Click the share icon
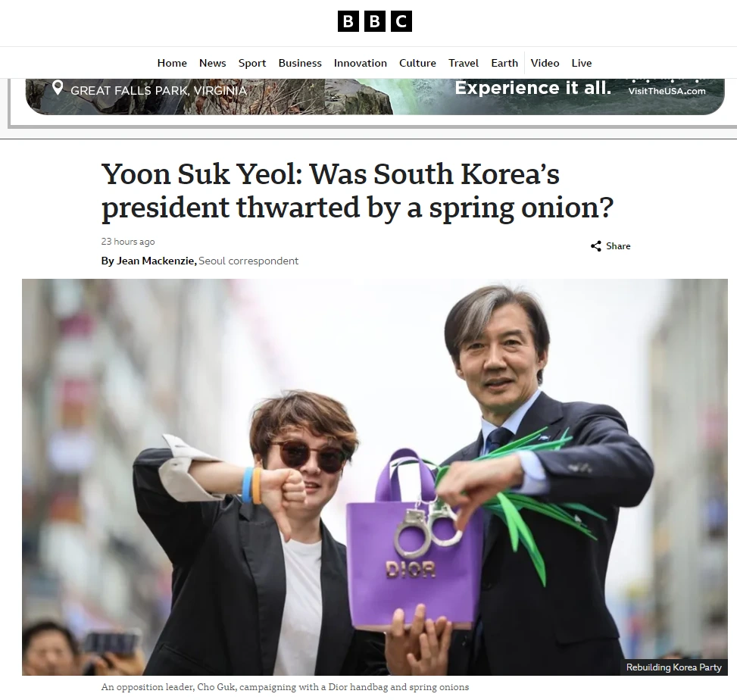The image size is (737, 700). pos(596,246)
